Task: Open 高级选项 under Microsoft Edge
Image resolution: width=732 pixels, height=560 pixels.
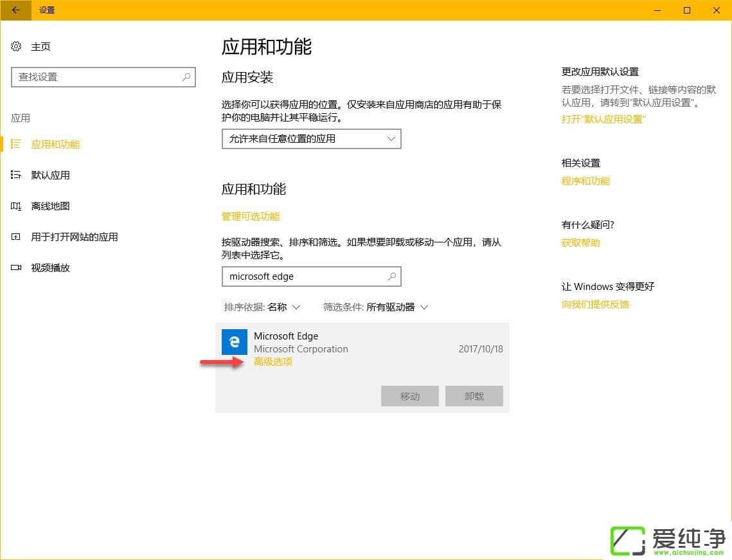Action: [x=272, y=362]
